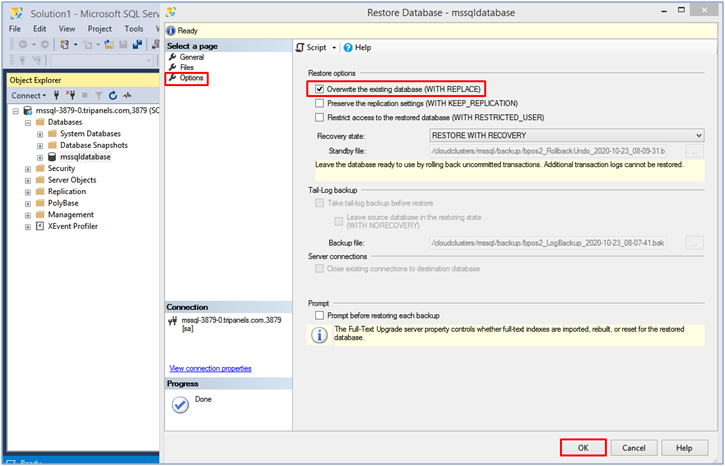The width and height of the screenshot is (725, 466).
Task: Enable Preserve the replication settings checkbox
Action: (x=319, y=103)
